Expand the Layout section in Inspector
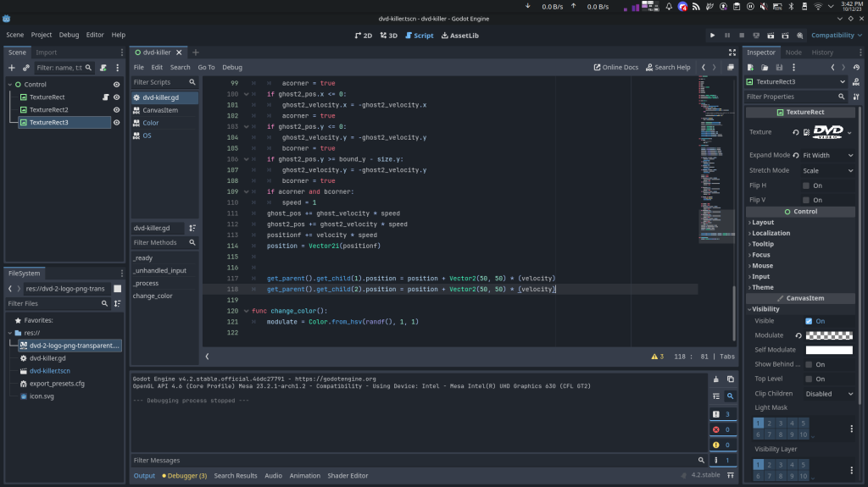 763,223
